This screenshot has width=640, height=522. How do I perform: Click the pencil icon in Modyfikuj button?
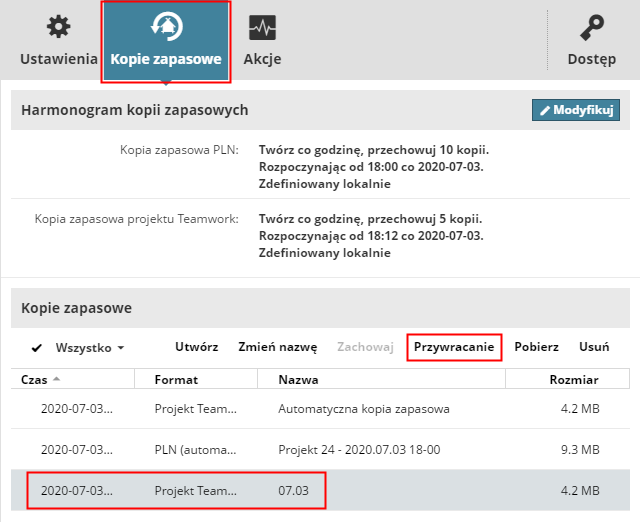click(x=544, y=111)
